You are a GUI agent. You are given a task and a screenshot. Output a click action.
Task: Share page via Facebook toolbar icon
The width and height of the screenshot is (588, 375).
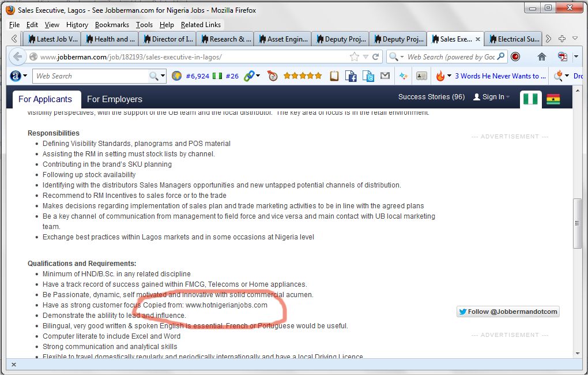350,76
